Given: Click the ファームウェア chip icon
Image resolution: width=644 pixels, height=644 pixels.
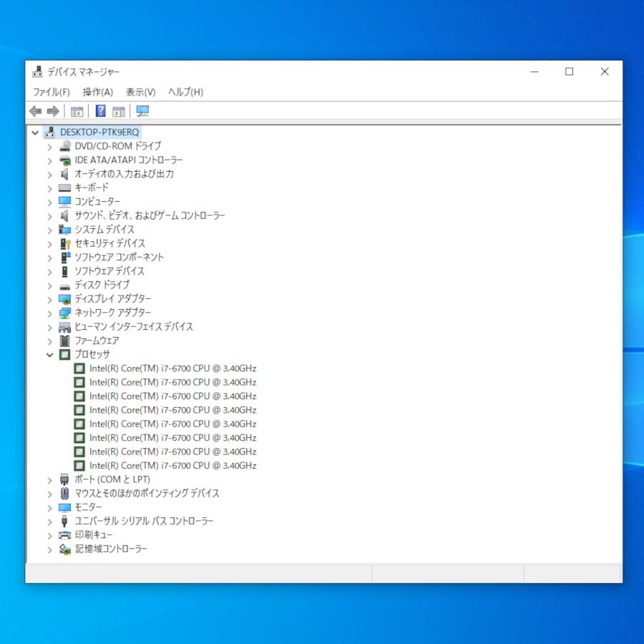Looking at the screenshot, I should coord(65,341).
